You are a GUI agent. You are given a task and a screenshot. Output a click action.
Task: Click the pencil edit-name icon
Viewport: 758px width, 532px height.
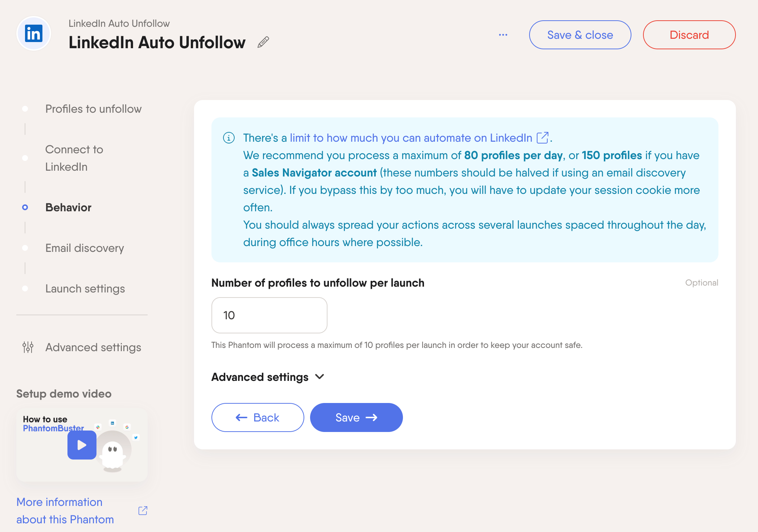263,42
